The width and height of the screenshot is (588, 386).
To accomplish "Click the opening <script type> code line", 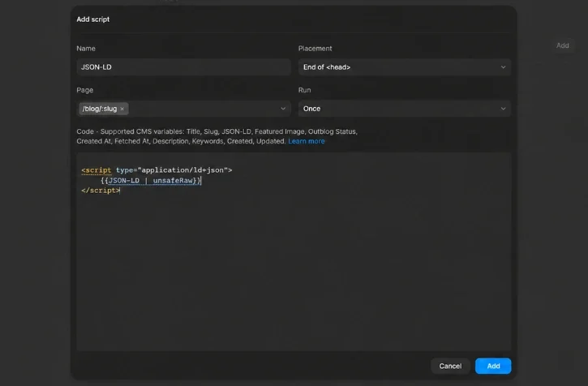I will coord(157,170).
